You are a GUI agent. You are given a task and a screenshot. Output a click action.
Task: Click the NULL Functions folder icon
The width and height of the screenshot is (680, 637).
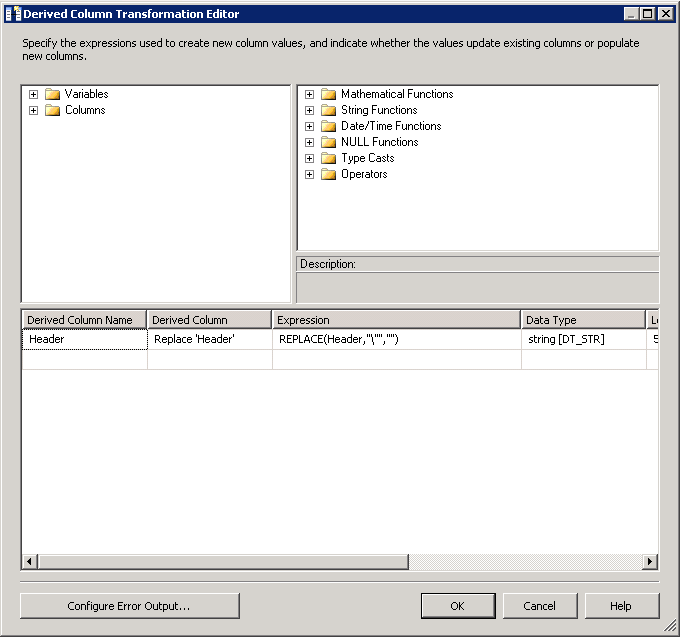pyautogui.click(x=328, y=142)
